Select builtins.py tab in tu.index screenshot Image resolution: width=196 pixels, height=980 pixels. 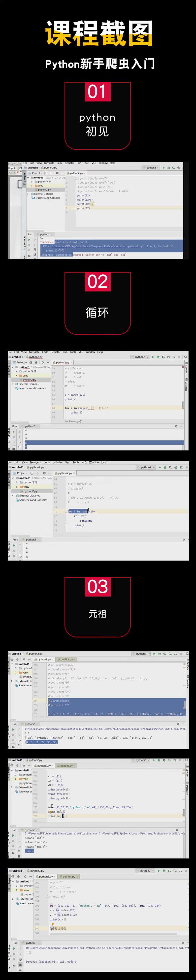tap(69, 877)
